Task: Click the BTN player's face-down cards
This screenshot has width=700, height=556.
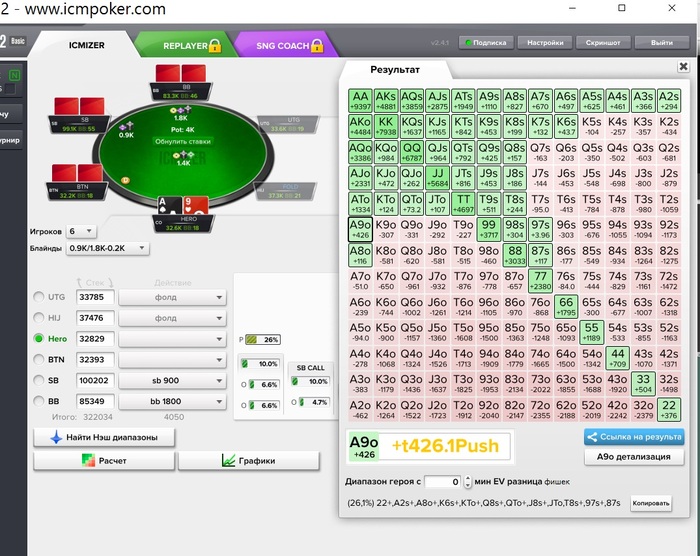Action: click(77, 173)
